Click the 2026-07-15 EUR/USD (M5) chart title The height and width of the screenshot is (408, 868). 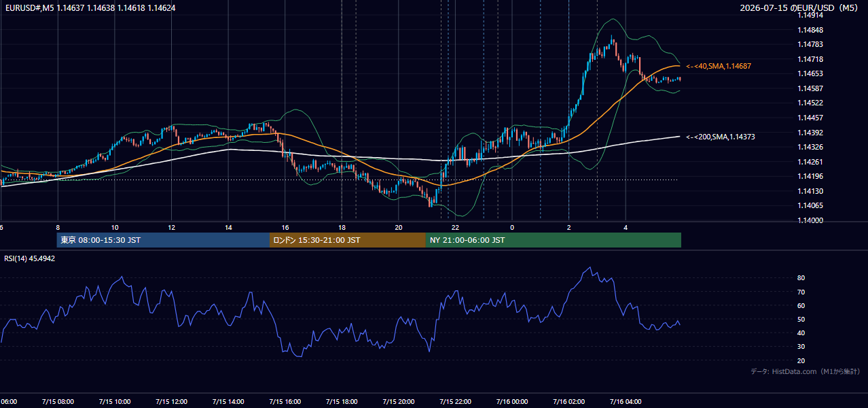tap(799, 8)
